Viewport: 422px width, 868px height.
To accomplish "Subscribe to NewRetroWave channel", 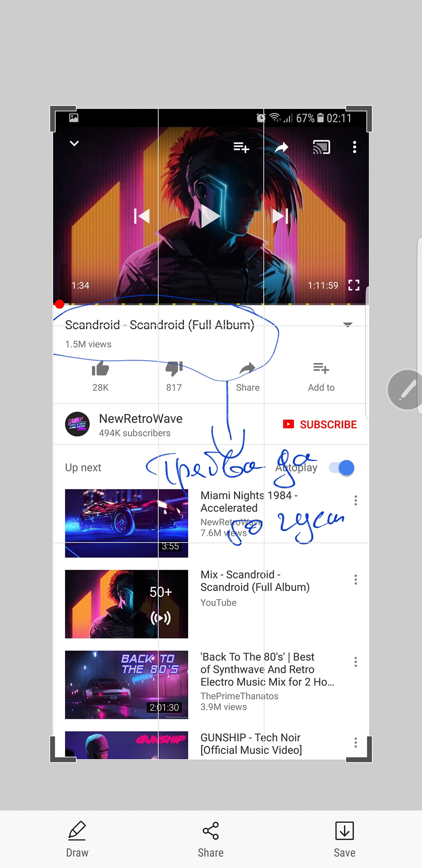I will point(320,424).
